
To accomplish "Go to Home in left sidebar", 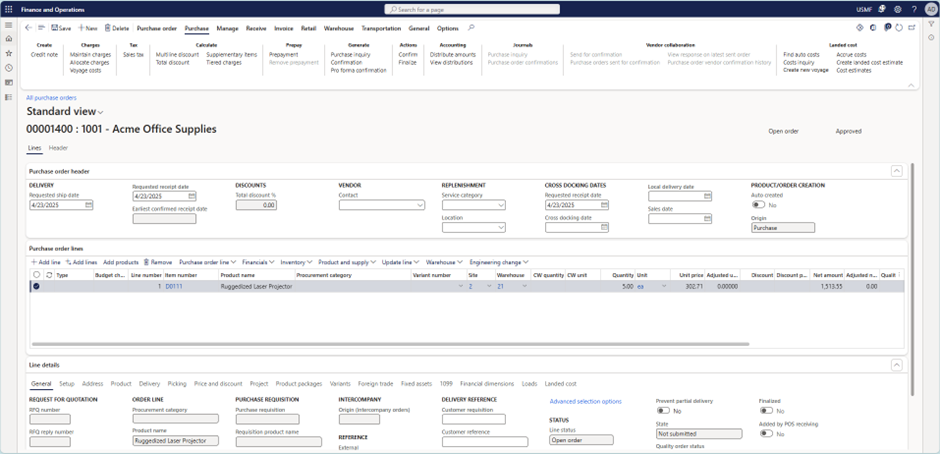I will [x=8, y=38].
